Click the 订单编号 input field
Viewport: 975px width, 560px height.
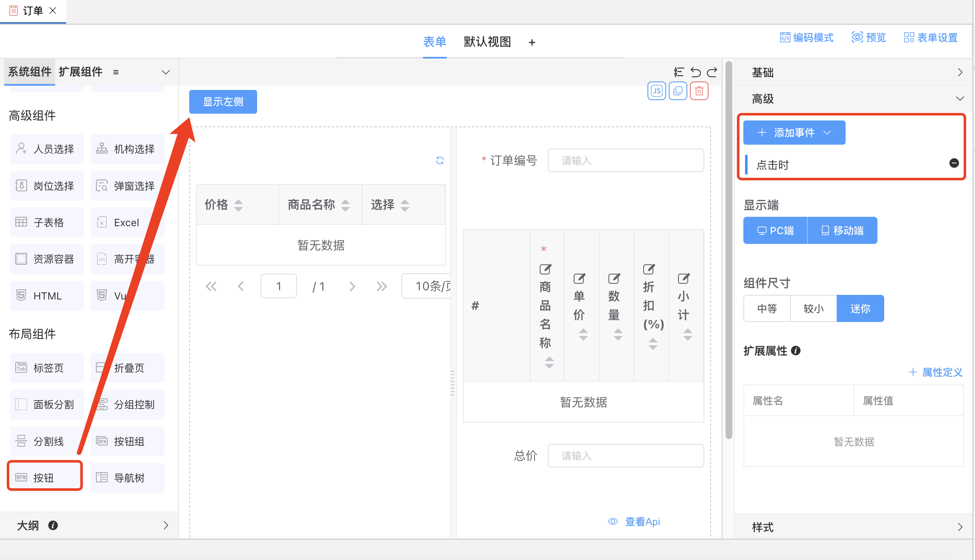(x=625, y=160)
